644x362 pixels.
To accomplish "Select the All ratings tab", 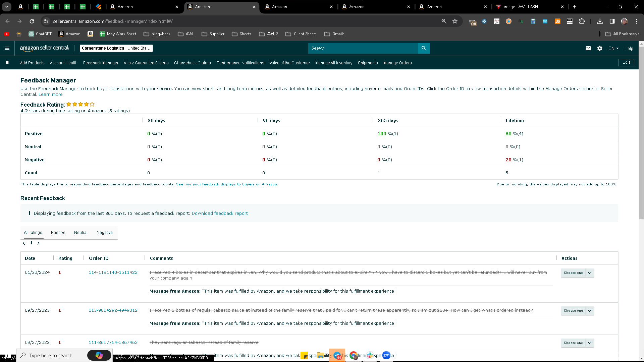I will [33, 233].
